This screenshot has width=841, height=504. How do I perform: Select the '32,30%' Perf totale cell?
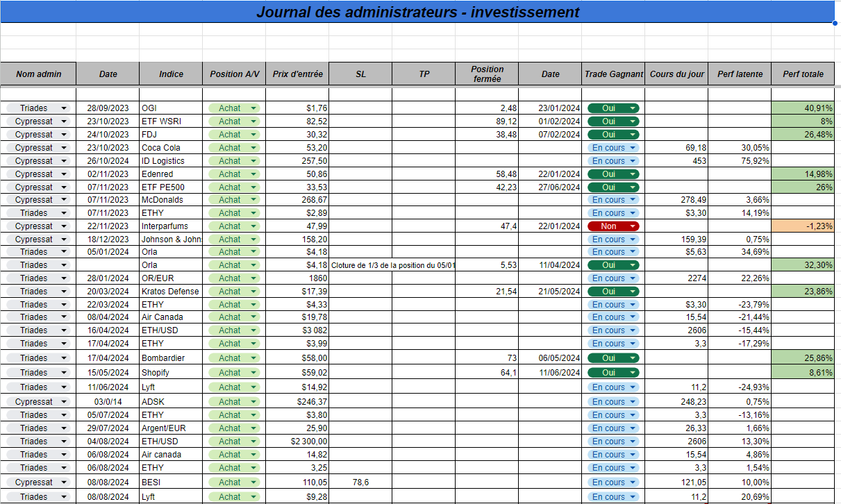tap(803, 265)
